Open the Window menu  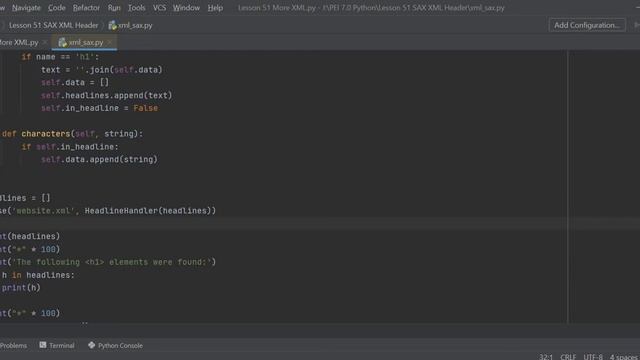click(186, 8)
